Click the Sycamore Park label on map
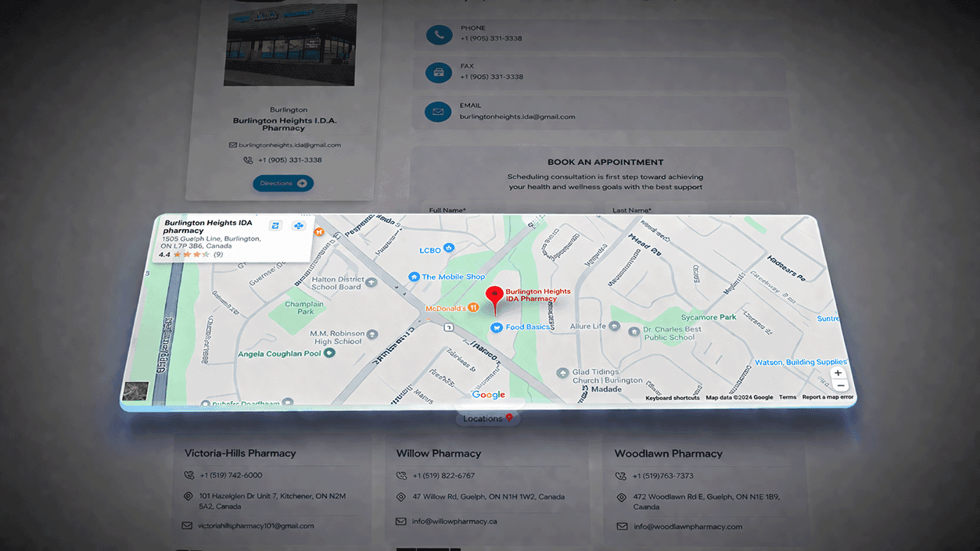The width and height of the screenshot is (980, 551). point(709,317)
